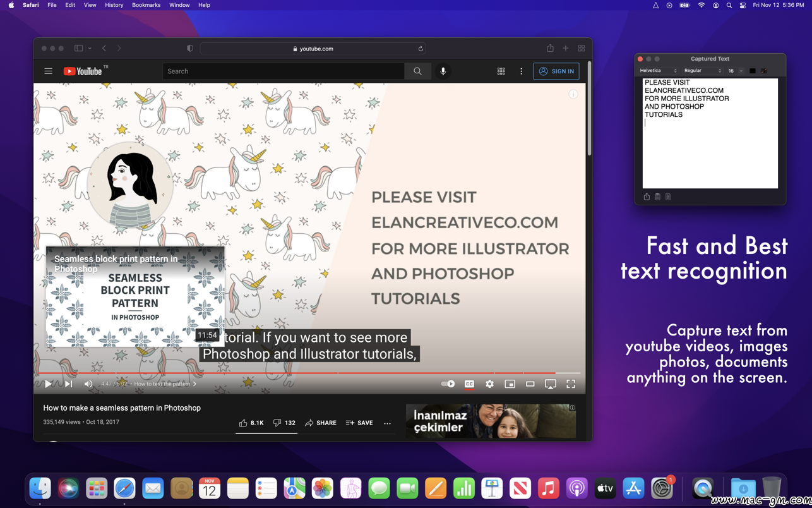
Task: Enter full screen video
Action: [571, 384]
